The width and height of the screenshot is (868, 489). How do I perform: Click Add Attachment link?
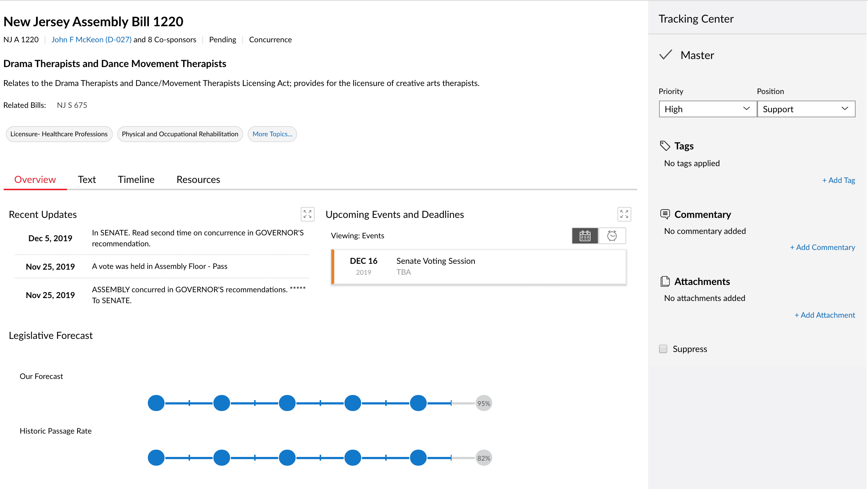[x=824, y=315]
